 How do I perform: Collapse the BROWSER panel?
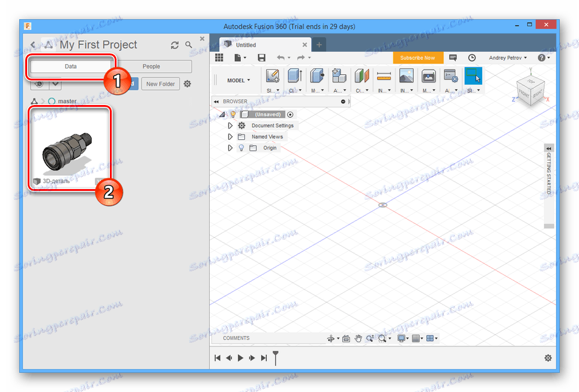click(216, 101)
